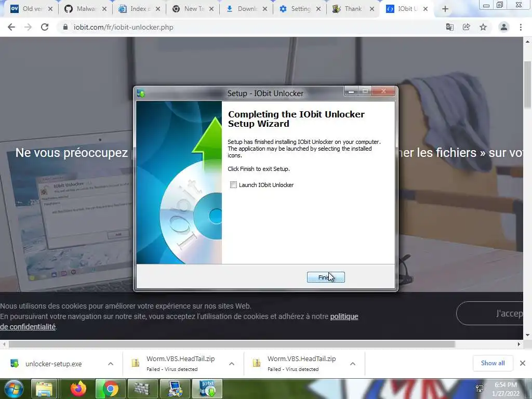Click the second Worm.VBS.HeadTail.zip archive icon
Screen dimensions: 532x399
[x=257, y=363]
